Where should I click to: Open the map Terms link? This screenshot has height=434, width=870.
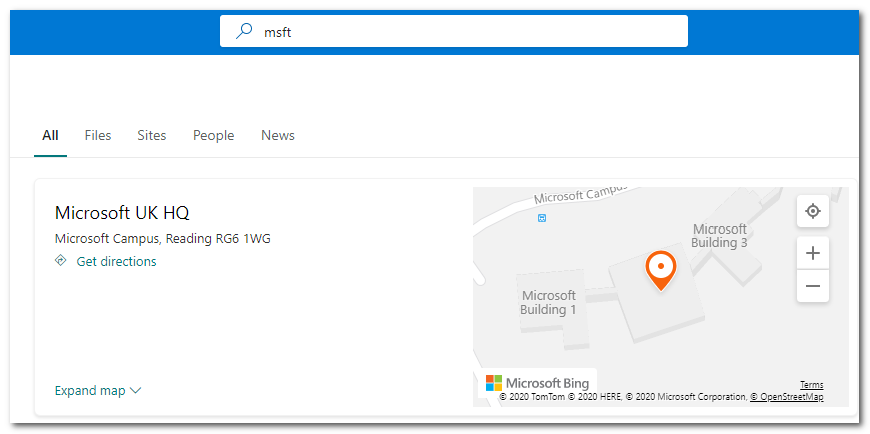811,385
